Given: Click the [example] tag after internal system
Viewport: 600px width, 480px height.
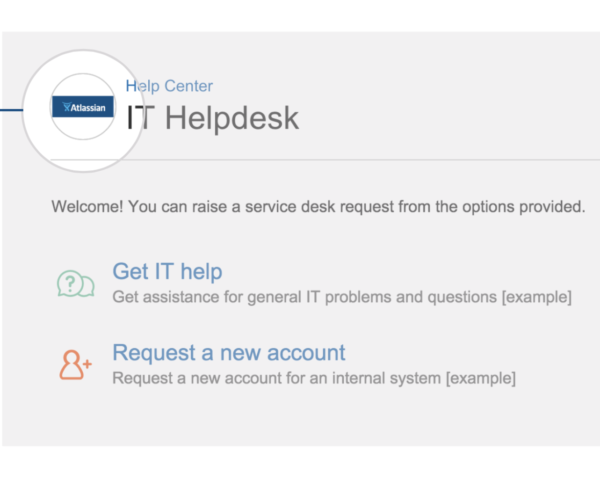Looking at the screenshot, I should tap(481, 378).
